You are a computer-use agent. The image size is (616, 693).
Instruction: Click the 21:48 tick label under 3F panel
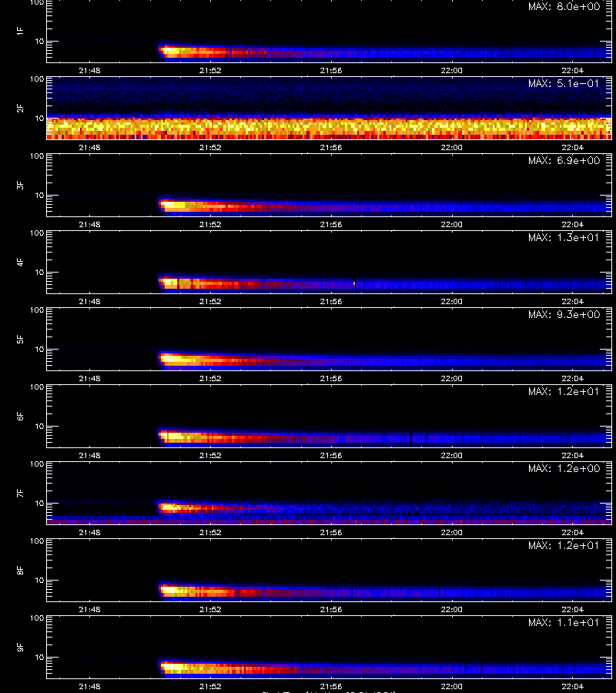[89, 224]
